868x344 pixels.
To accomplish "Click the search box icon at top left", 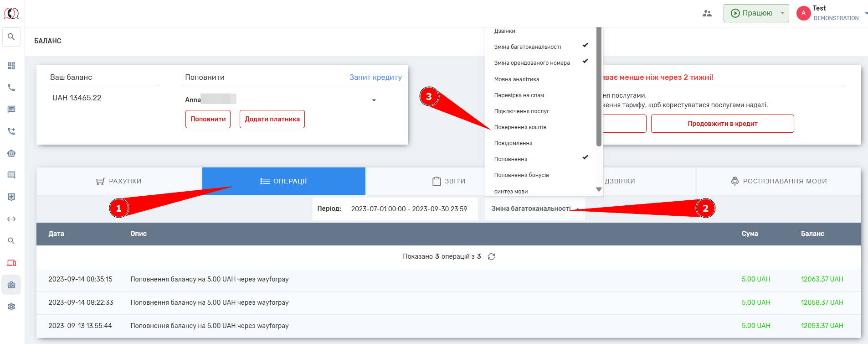I will pos(11,37).
